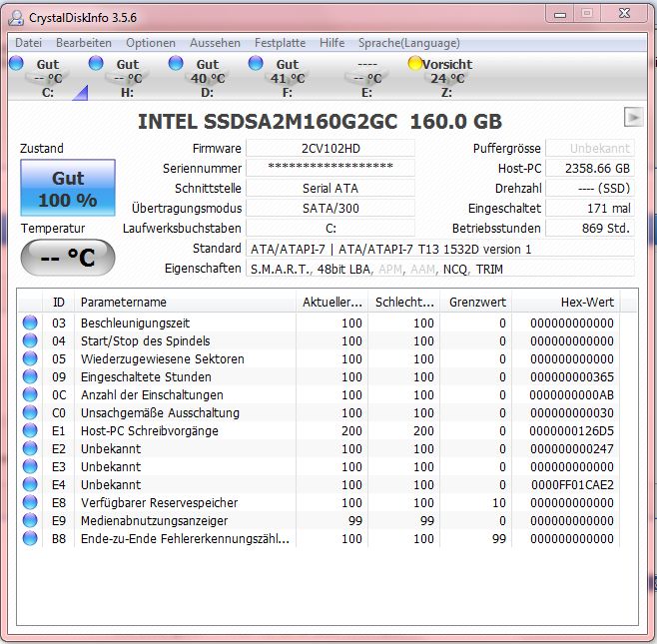The width and height of the screenshot is (657, 644).
Task: Click disk title 'INTEL SSDSA2M160G2GC 160.0 GB'
Action: point(320,122)
